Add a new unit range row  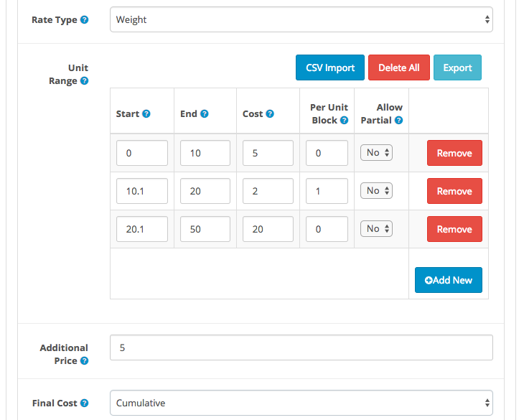[x=449, y=280]
